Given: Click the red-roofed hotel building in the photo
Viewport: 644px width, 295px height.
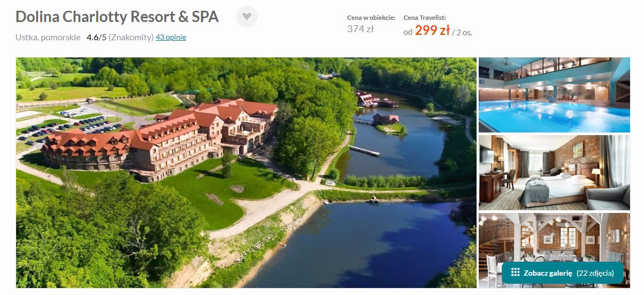Looking at the screenshot, I should (x=161, y=139).
